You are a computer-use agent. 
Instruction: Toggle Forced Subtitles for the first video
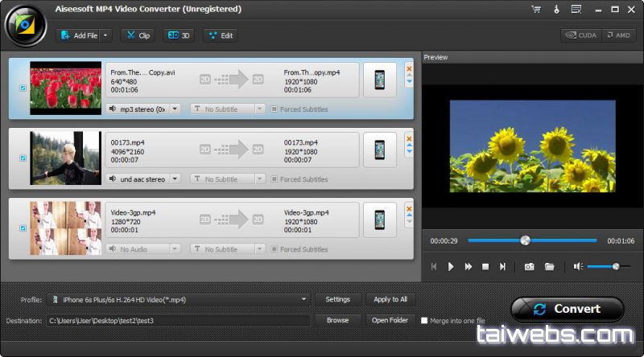(275, 109)
